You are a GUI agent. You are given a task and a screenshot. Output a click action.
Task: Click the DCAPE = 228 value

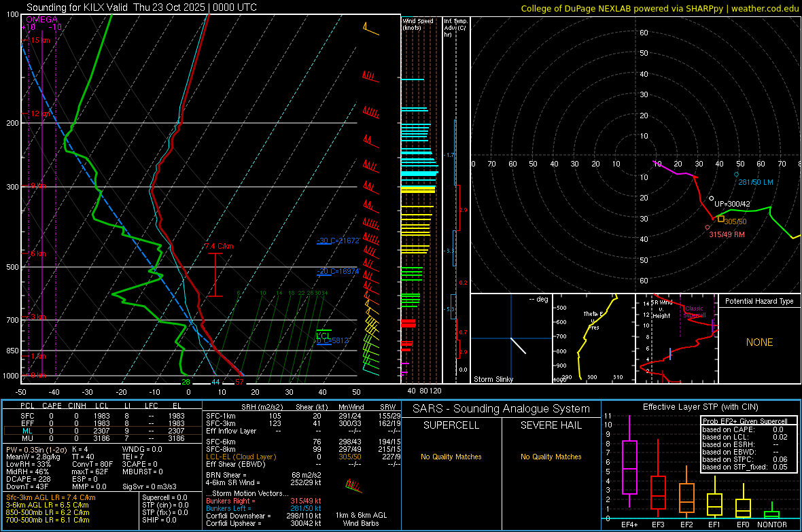(x=29, y=479)
